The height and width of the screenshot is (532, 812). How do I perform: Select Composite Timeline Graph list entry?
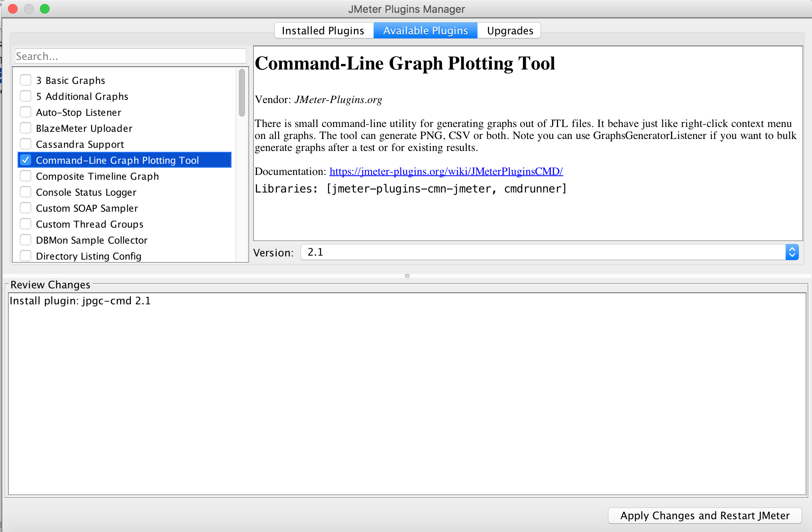[x=97, y=176]
